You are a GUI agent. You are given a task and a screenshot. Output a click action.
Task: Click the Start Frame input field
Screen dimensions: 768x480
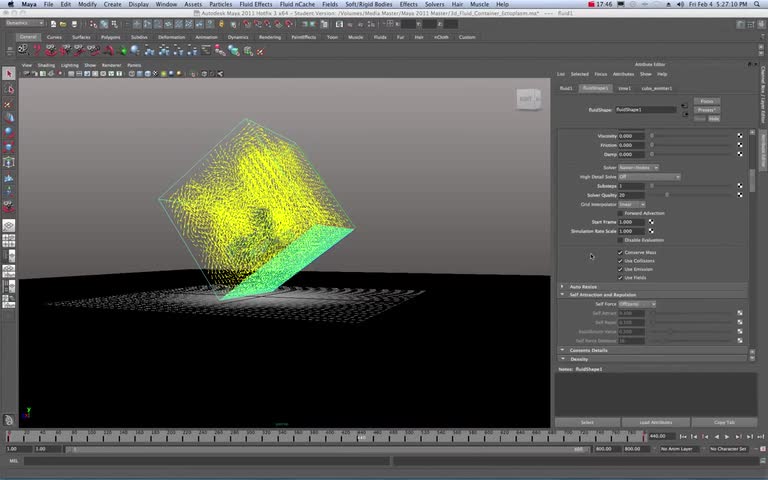point(631,222)
